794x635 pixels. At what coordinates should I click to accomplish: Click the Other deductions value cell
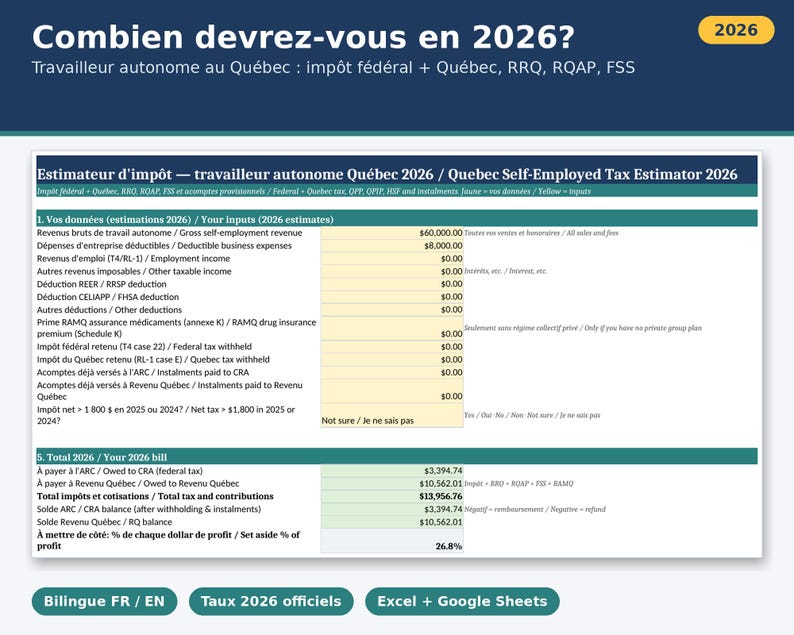click(392, 309)
